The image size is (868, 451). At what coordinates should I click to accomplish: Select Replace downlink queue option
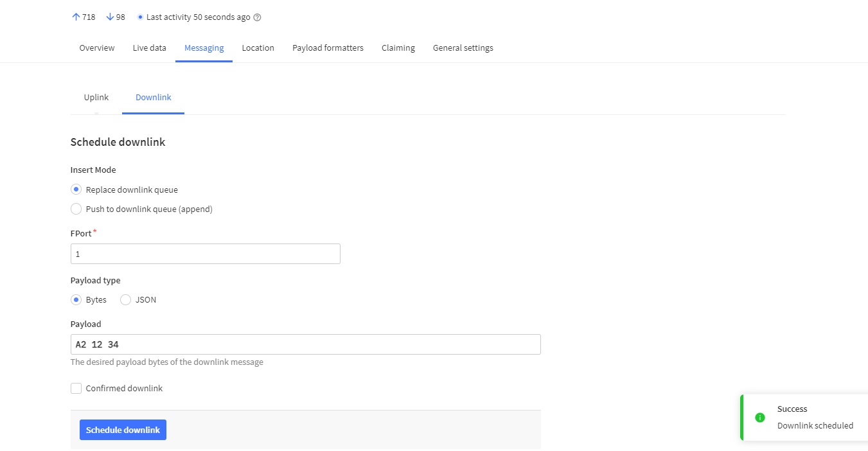click(76, 190)
